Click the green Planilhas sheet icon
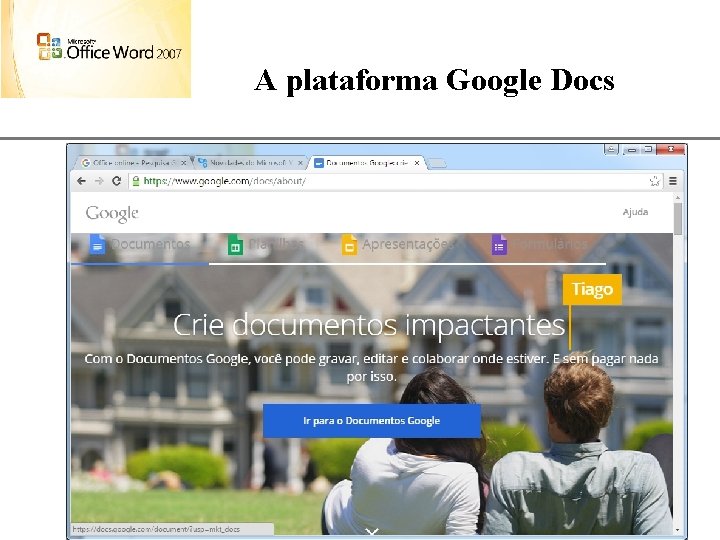The image size is (720, 540). coord(235,244)
